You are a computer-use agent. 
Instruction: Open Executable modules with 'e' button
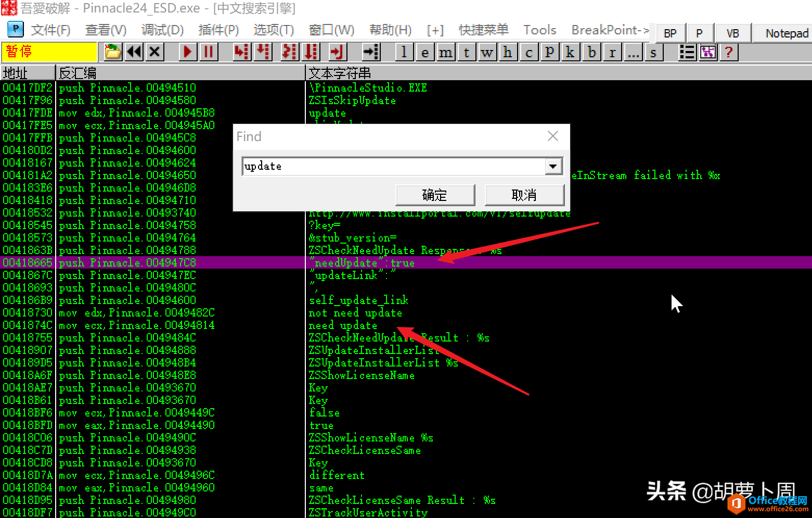[425, 52]
